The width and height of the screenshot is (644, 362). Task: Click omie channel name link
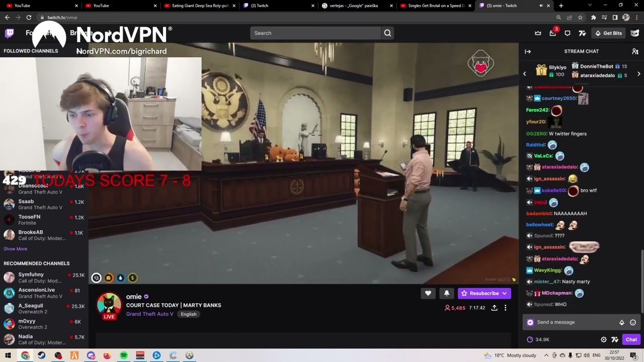(134, 297)
